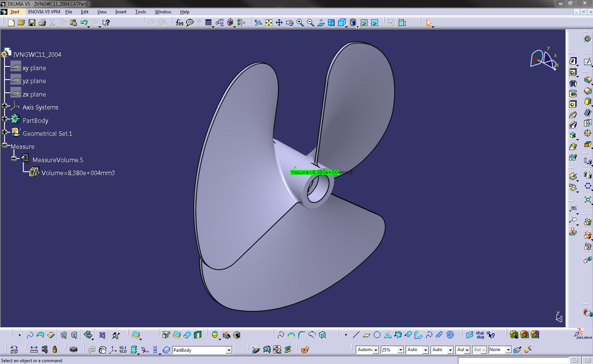This screenshot has width=593, height=364.
Task: Select the zx plane in tree
Action: coord(34,94)
